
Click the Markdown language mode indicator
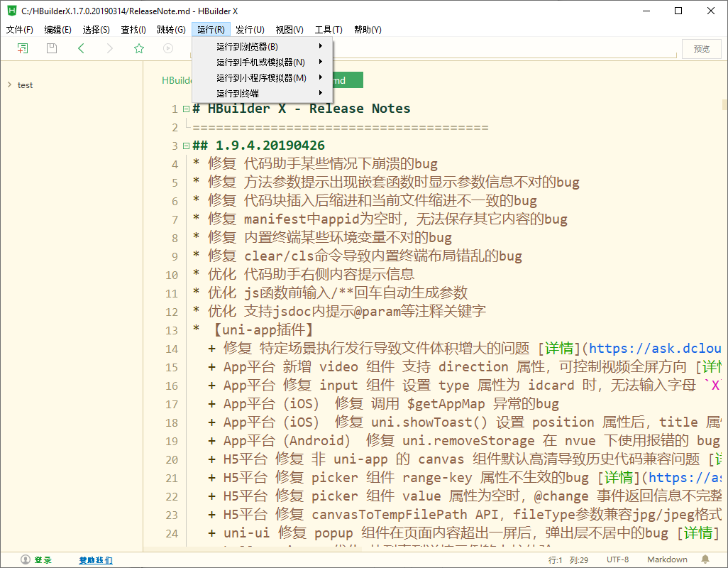[x=667, y=559]
